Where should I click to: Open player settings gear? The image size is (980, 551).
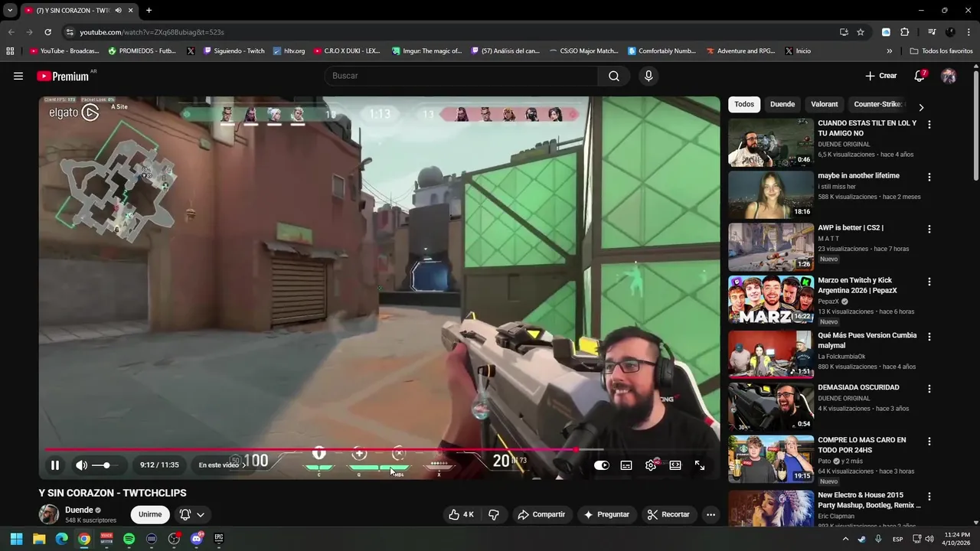pos(651,465)
